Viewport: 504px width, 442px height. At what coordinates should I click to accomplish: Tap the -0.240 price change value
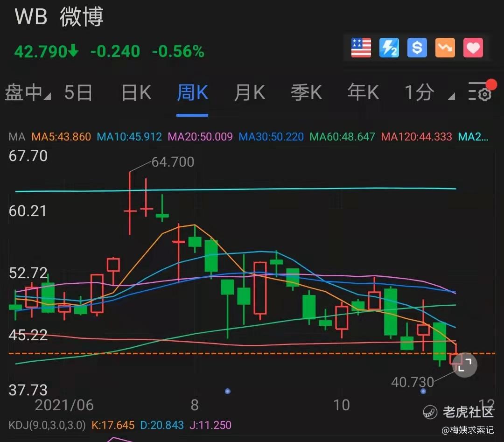pos(115,51)
